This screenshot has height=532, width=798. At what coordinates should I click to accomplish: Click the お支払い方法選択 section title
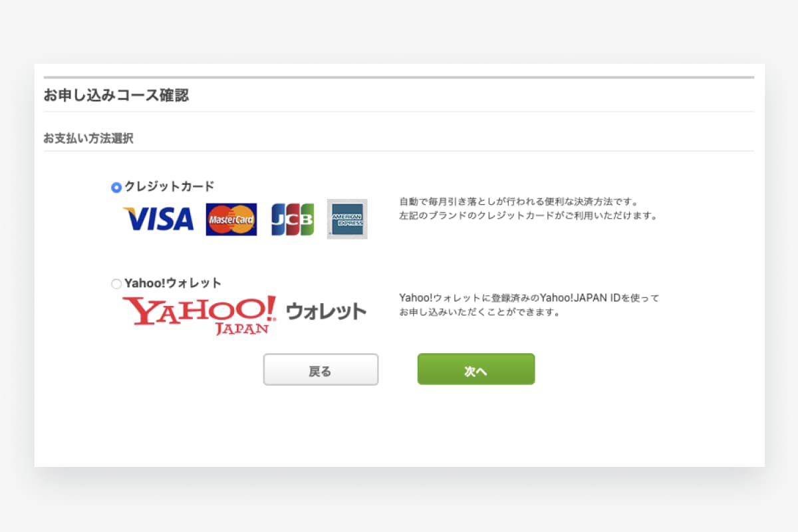tap(88, 139)
